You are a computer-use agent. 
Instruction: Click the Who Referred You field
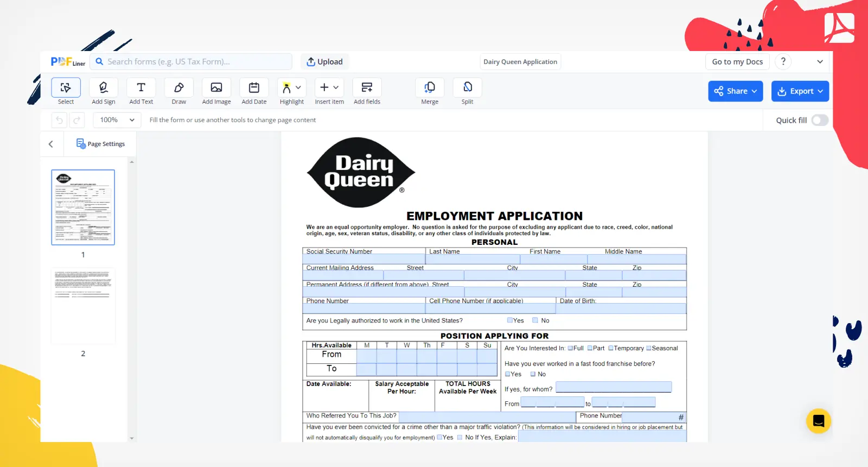[487, 417]
